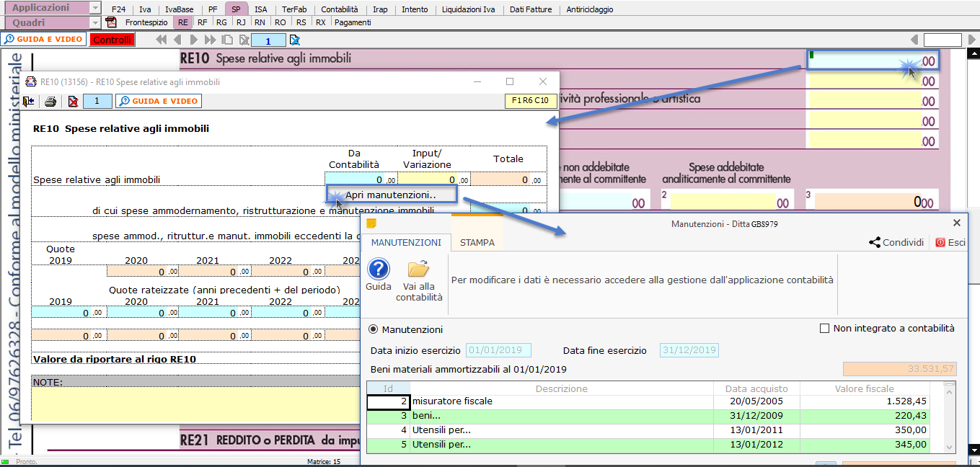Click the Data inizio esercizio field
Image resolution: width=980 pixels, height=467 pixels.
pos(498,350)
